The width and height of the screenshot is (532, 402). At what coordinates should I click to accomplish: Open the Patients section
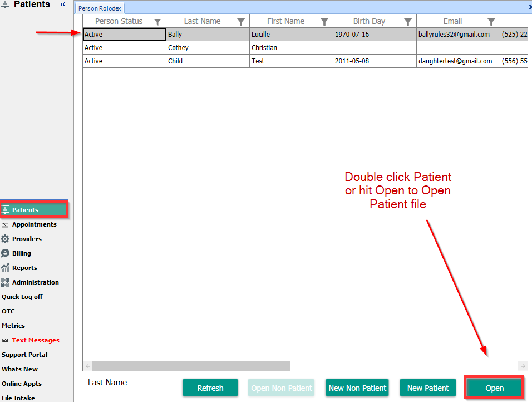(x=34, y=209)
